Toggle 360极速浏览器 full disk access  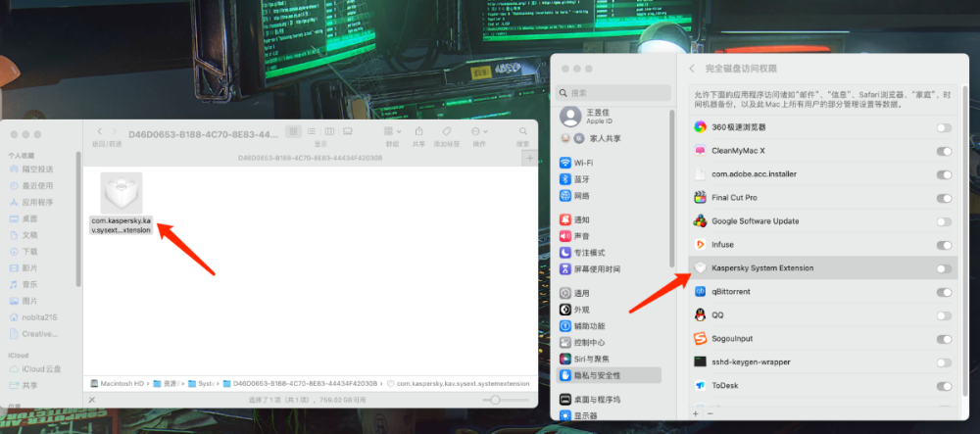tap(944, 127)
